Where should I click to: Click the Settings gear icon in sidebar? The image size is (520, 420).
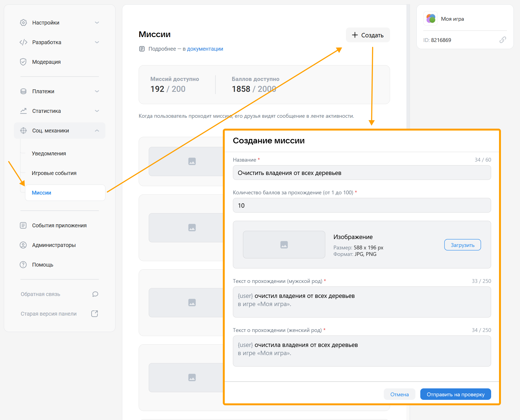(23, 23)
